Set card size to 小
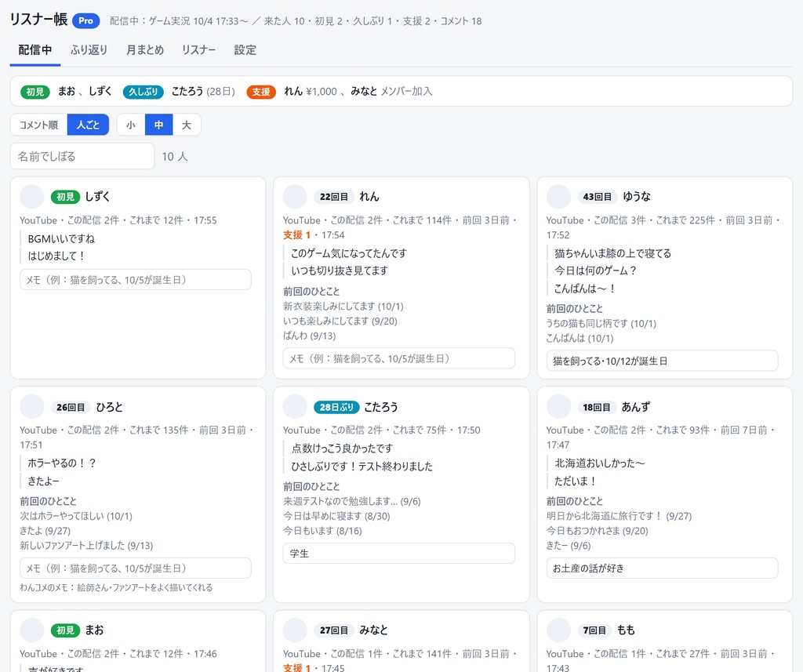This screenshot has height=672, width=803. point(131,125)
